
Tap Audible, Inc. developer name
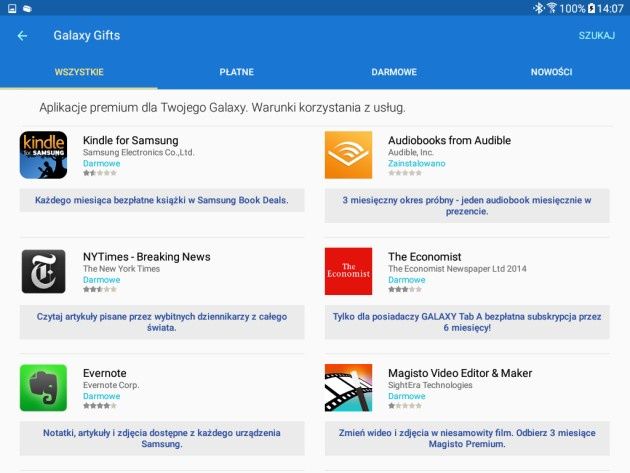(x=411, y=152)
